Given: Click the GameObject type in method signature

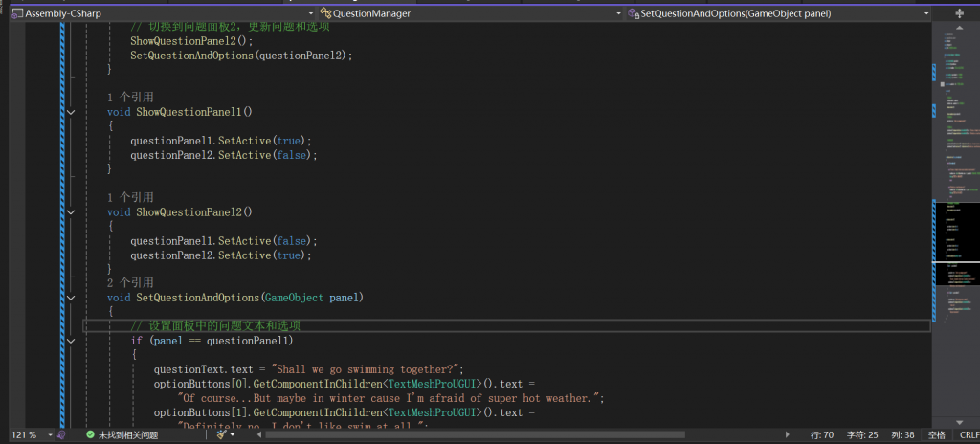Looking at the screenshot, I should (x=294, y=298).
